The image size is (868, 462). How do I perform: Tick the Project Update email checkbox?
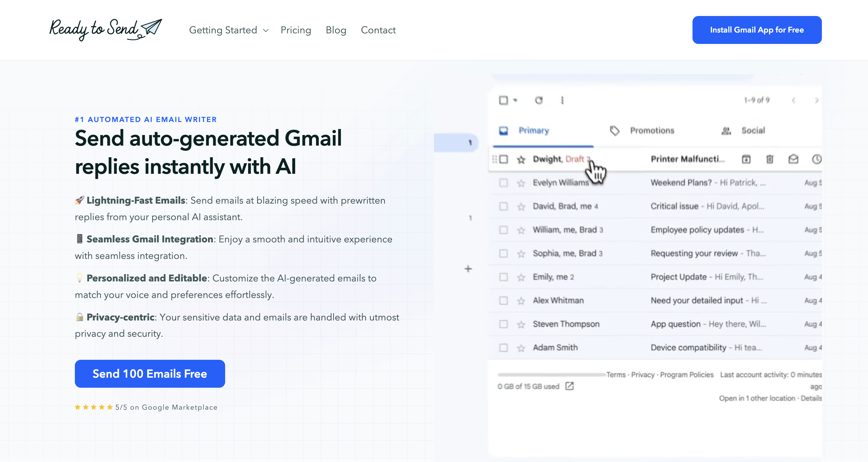[503, 277]
